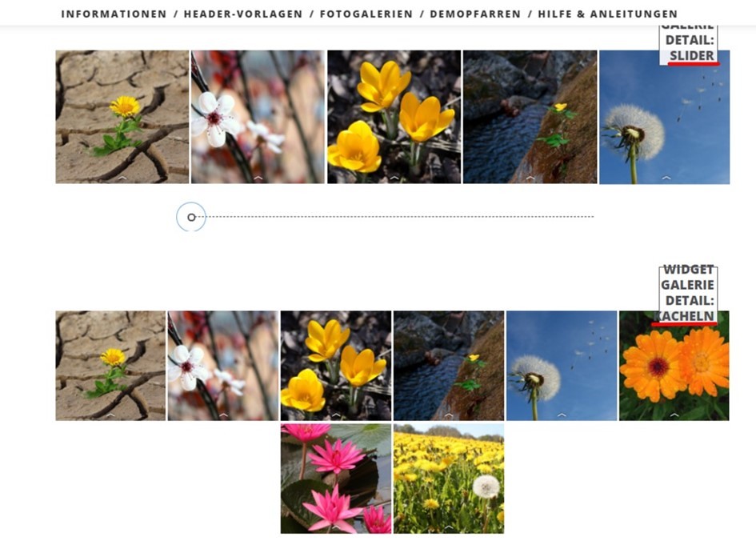Click the SLIDER heading link
The image size is (756, 541).
(692, 56)
